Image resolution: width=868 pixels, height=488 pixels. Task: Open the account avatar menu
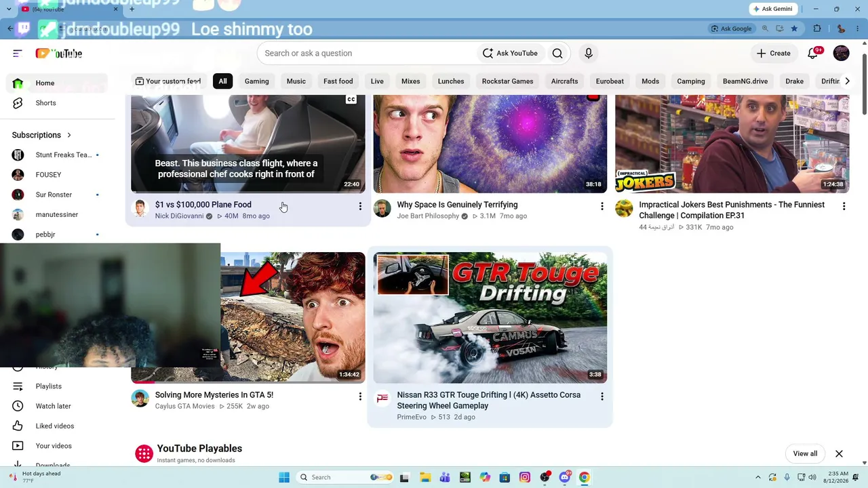coord(842,54)
